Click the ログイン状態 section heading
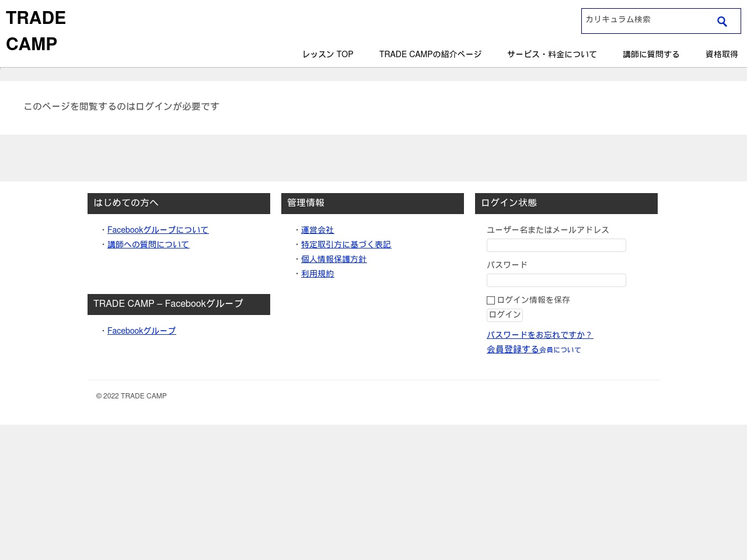 point(566,204)
